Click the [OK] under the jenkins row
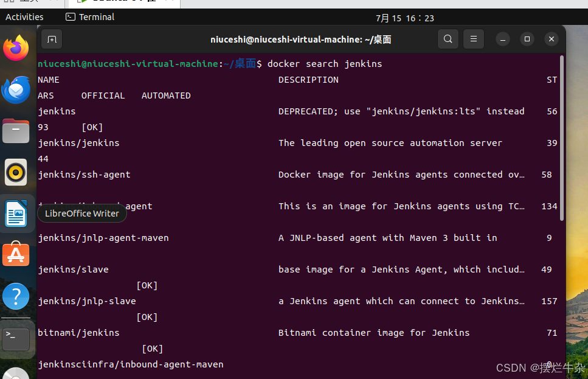 click(92, 127)
